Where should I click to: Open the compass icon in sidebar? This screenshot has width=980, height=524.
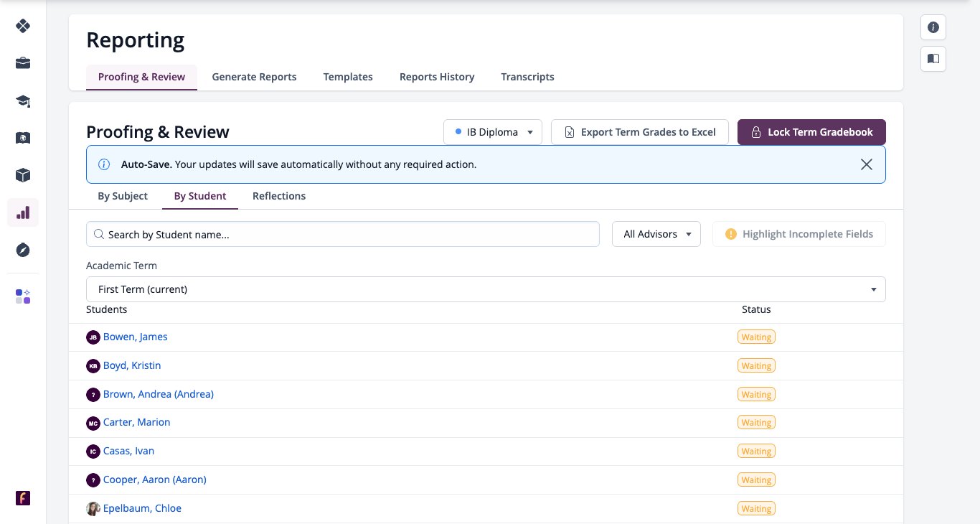tap(23, 250)
